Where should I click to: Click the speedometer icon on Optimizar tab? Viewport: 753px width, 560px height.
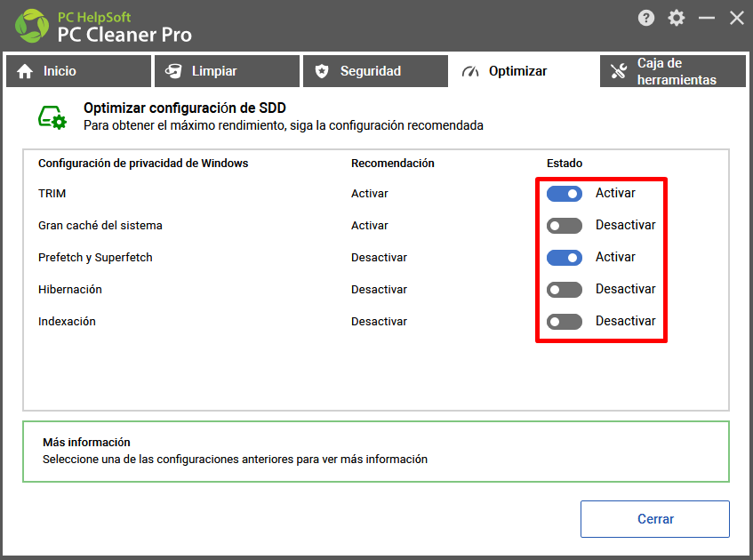(470, 72)
